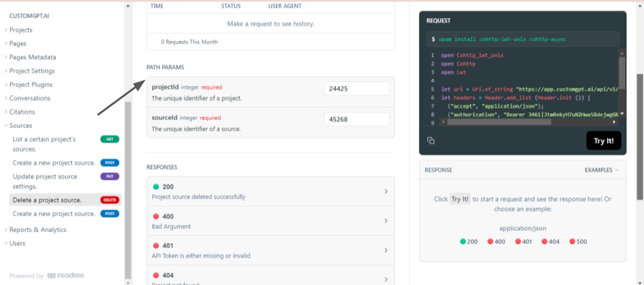Edit the sourceId input field

coord(356,119)
